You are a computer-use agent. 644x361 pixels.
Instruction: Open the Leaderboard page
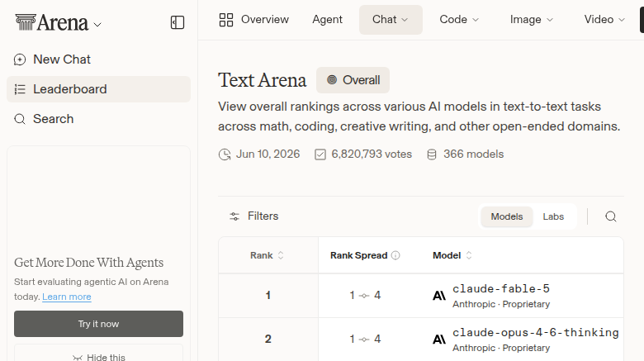[x=98, y=89]
